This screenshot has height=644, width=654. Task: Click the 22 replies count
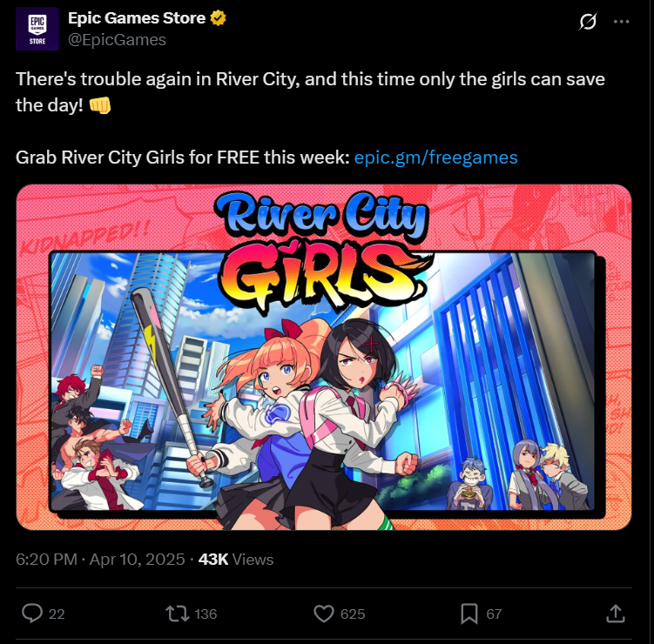[x=57, y=614]
